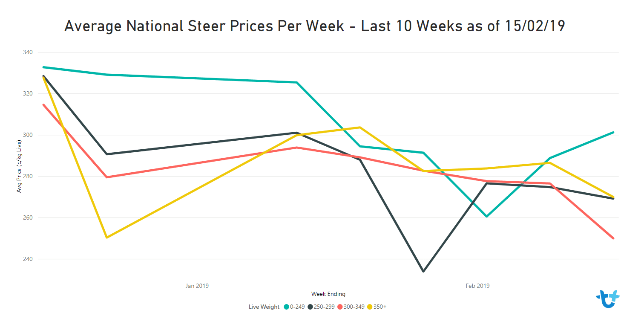Image resolution: width=644 pixels, height=313 pixels.
Task: Click the Live Weight legend heading
Action: 264,307
